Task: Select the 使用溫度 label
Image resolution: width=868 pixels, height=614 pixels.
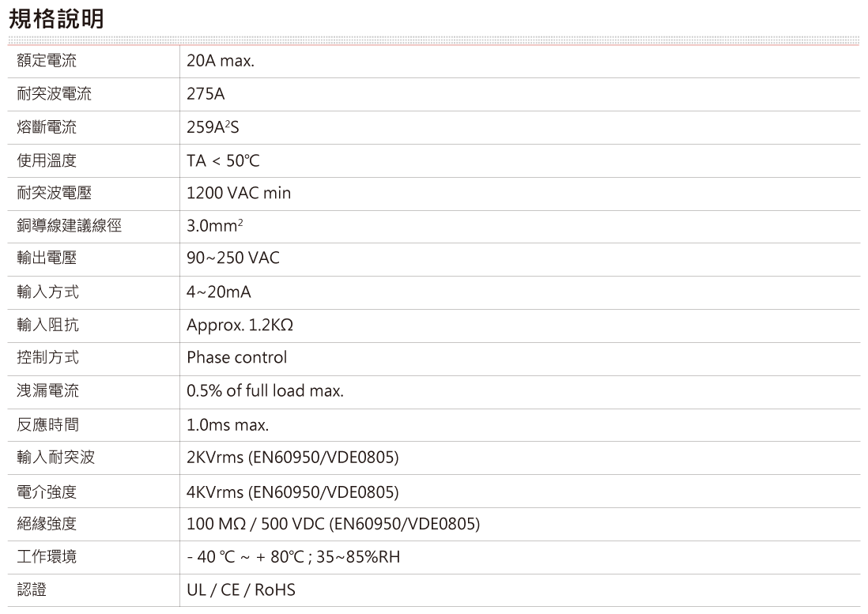Action: (47, 160)
